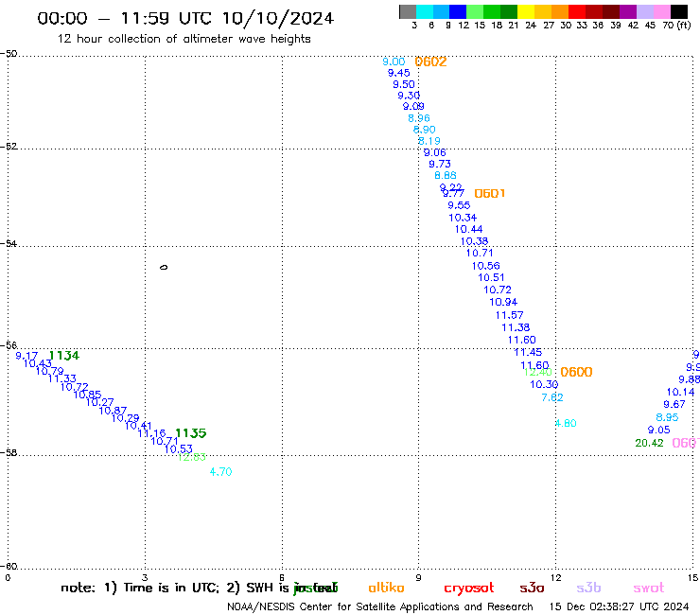Select the 9.73 wave height reading

coord(440,164)
